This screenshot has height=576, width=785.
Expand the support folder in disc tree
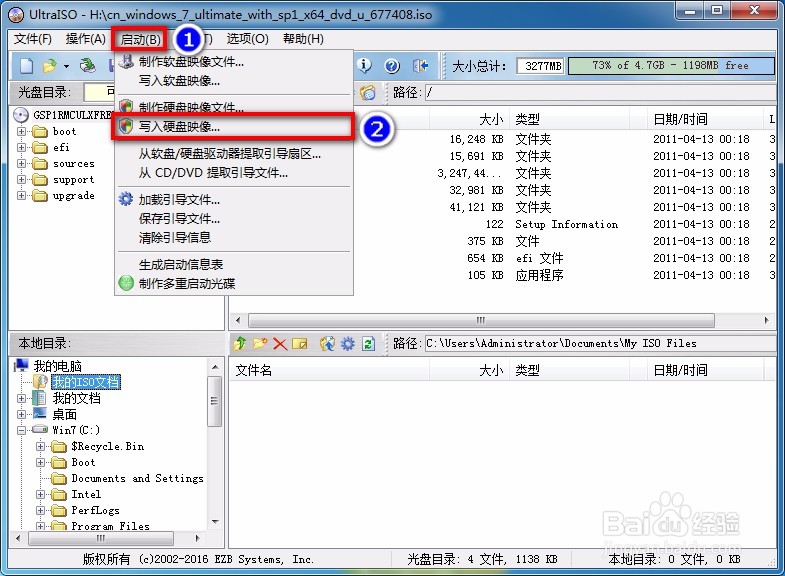pyautogui.click(x=22, y=180)
